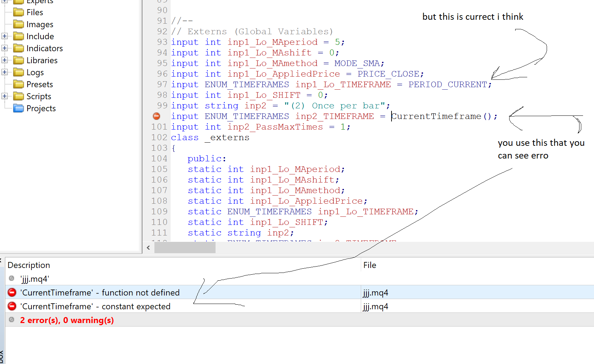This screenshot has width=594, height=364.
Task: Click the Images folder icon
Action: pos(18,24)
